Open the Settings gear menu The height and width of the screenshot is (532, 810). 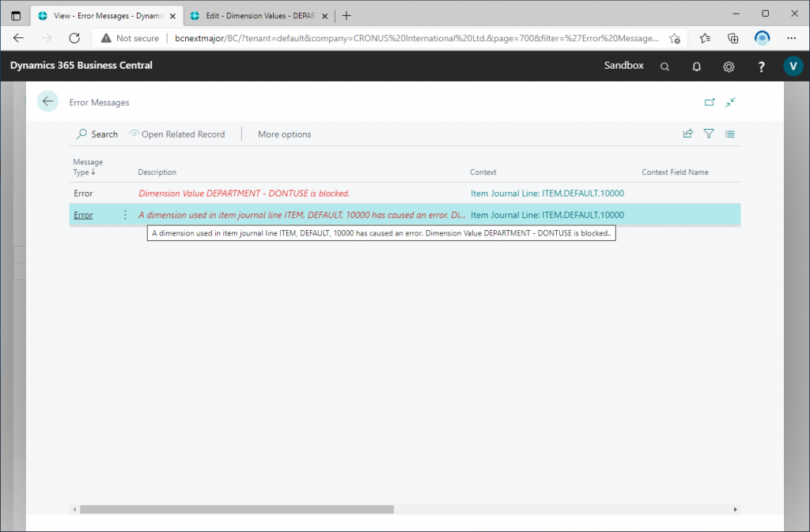[729, 66]
